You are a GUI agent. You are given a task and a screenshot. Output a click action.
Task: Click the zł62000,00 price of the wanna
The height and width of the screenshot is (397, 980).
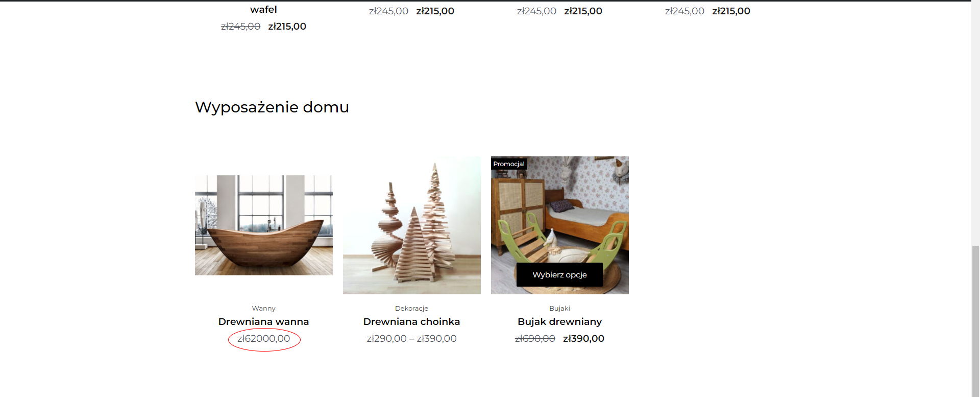263,338
